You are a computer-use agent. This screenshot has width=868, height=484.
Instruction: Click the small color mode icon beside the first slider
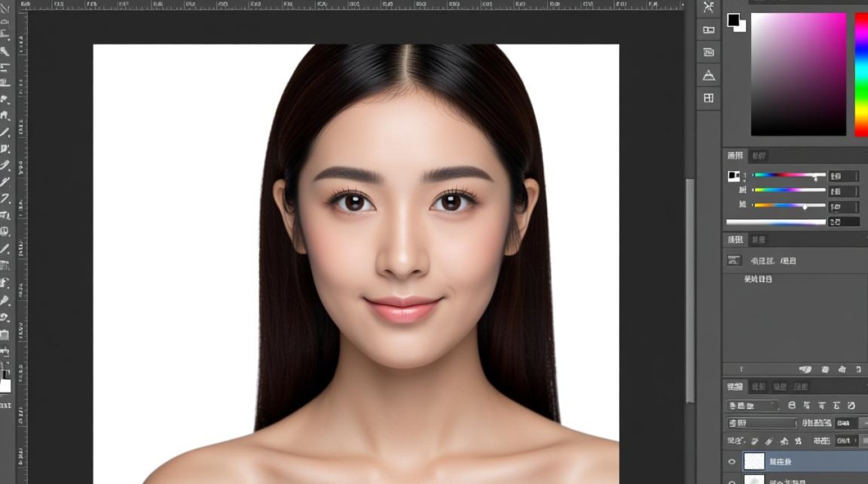(734, 176)
